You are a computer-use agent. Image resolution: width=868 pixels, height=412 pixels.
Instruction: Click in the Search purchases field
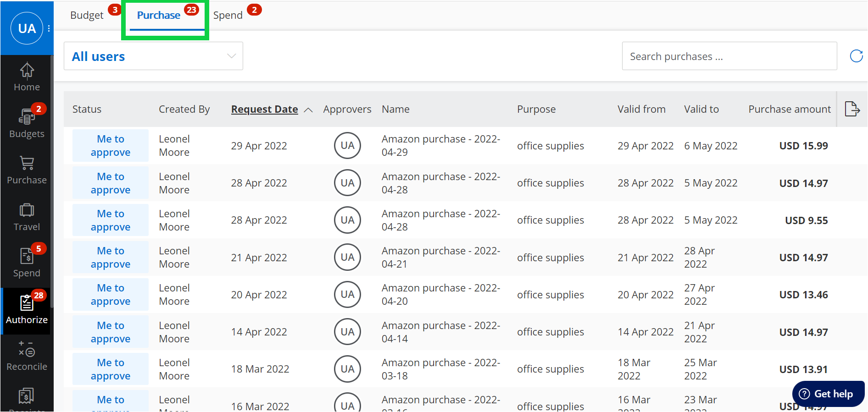coord(729,56)
